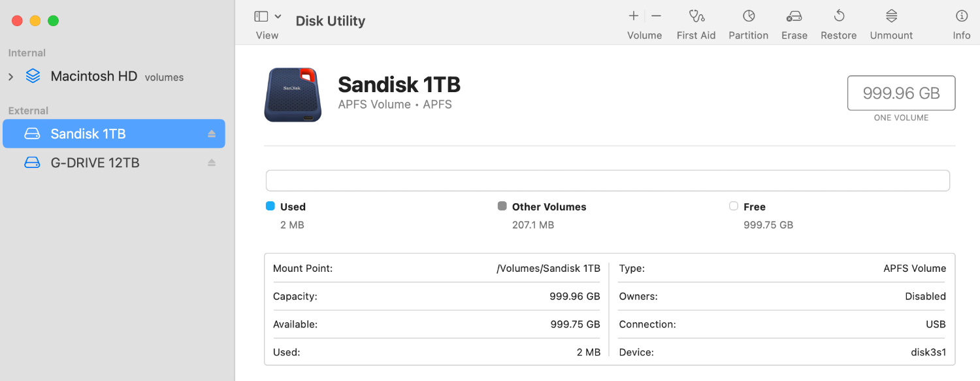Click the 999.96 GB capacity box
Viewport: 980px width, 381px height.
click(x=901, y=93)
